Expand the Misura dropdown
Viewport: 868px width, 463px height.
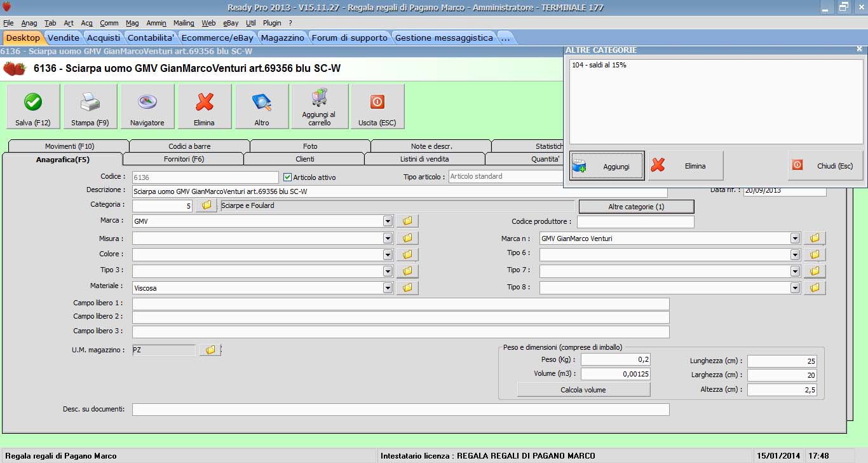coord(388,238)
